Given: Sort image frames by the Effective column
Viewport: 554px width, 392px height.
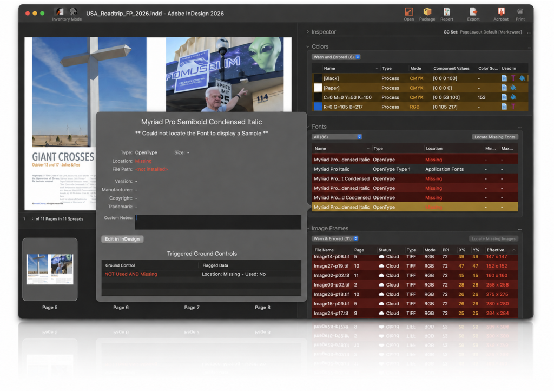Looking at the screenshot, I should [497, 250].
